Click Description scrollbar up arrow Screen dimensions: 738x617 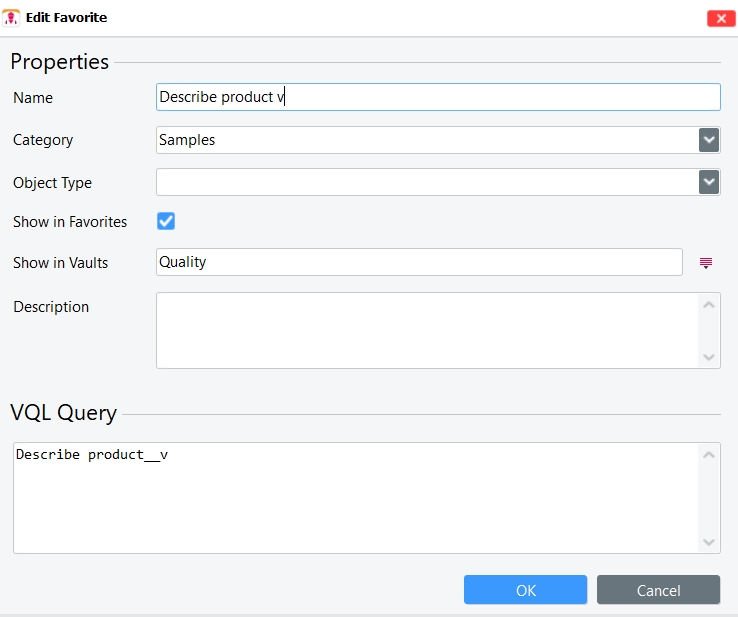coord(709,305)
